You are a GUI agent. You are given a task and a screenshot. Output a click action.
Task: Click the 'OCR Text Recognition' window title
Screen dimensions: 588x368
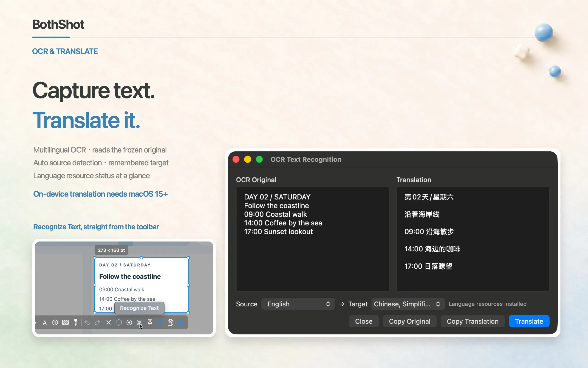click(x=306, y=159)
